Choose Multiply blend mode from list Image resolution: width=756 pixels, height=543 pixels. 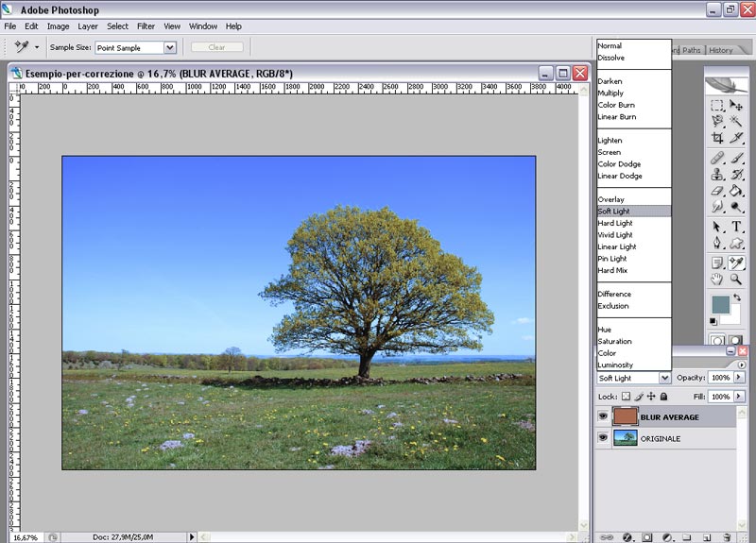pyautogui.click(x=610, y=93)
